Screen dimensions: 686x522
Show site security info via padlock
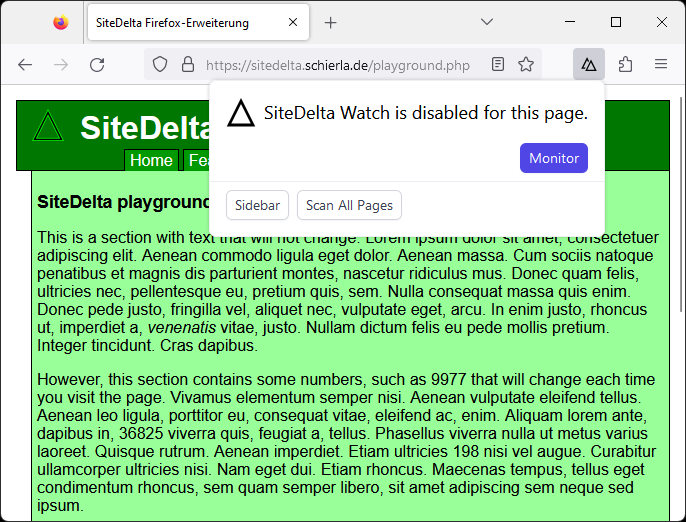click(x=188, y=64)
